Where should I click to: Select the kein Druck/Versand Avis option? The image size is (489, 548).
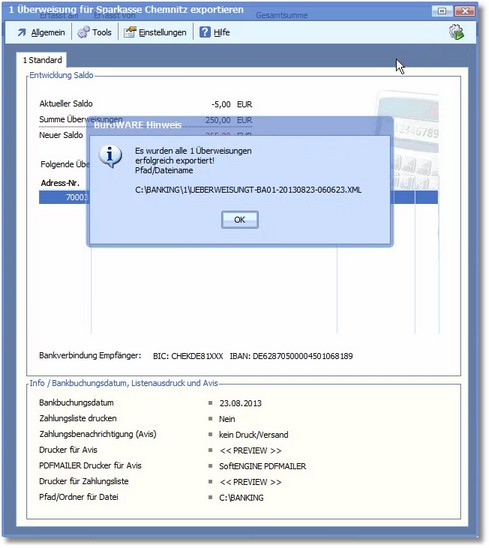[x=253, y=435]
